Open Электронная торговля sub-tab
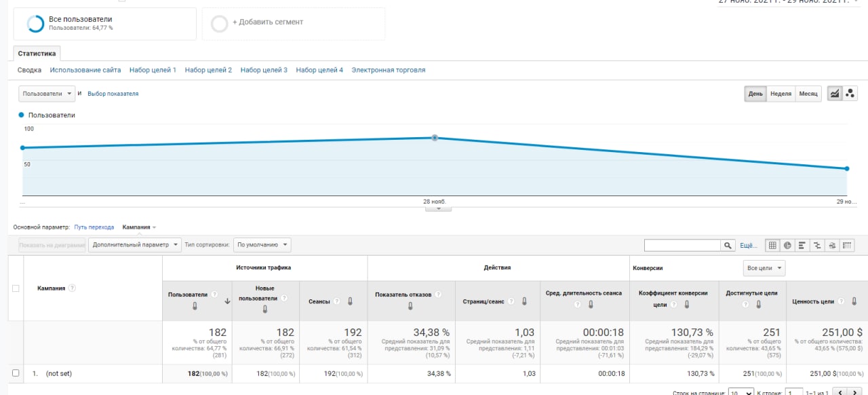Screen dimensions: 868x395 [x=389, y=70]
